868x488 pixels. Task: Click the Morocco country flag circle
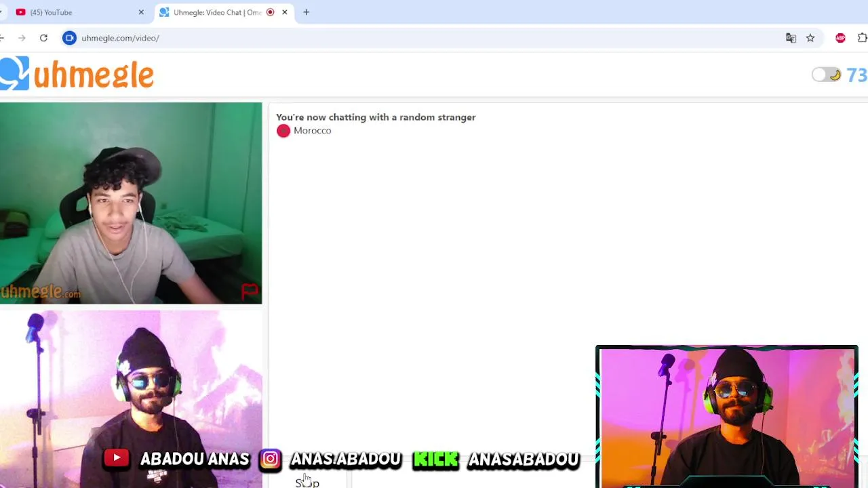pyautogui.click(x=283, y=131)
